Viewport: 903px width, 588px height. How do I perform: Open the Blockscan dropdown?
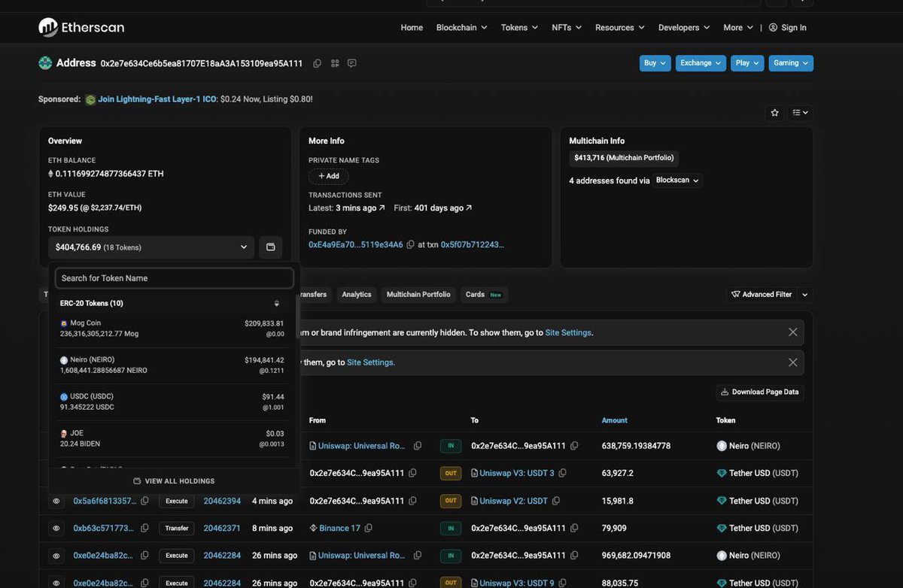pos(677,180)
